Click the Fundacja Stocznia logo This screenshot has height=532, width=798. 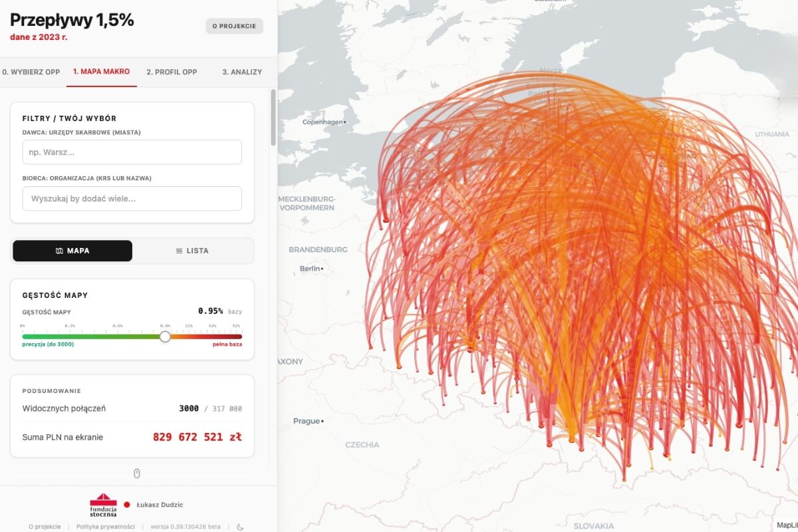[103, 505]
